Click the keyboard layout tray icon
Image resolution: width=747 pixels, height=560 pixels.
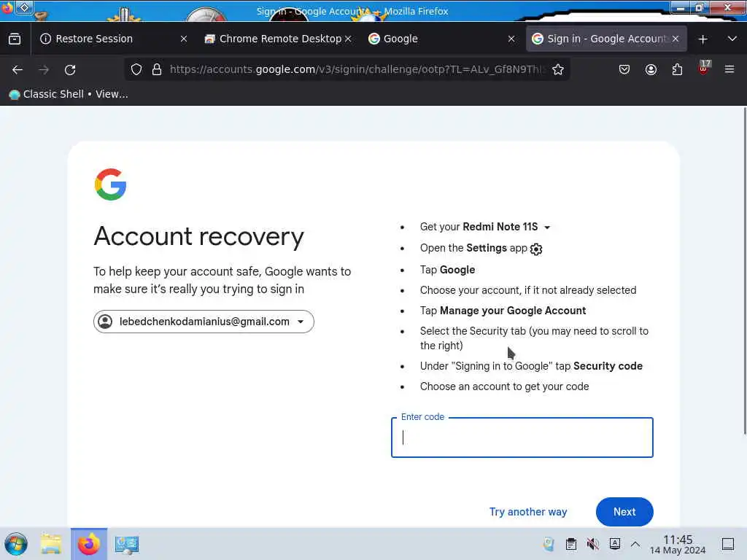(615, 544)
